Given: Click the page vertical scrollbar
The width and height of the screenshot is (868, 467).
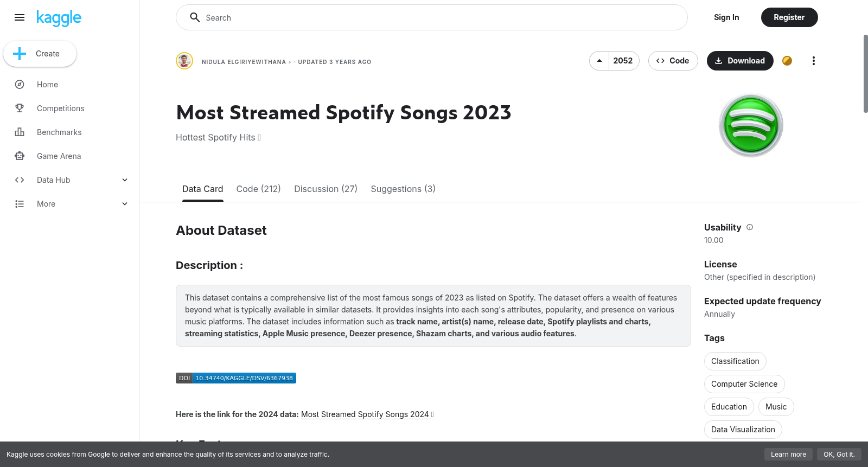Looking at the screenshot, I should pos(865,74).
